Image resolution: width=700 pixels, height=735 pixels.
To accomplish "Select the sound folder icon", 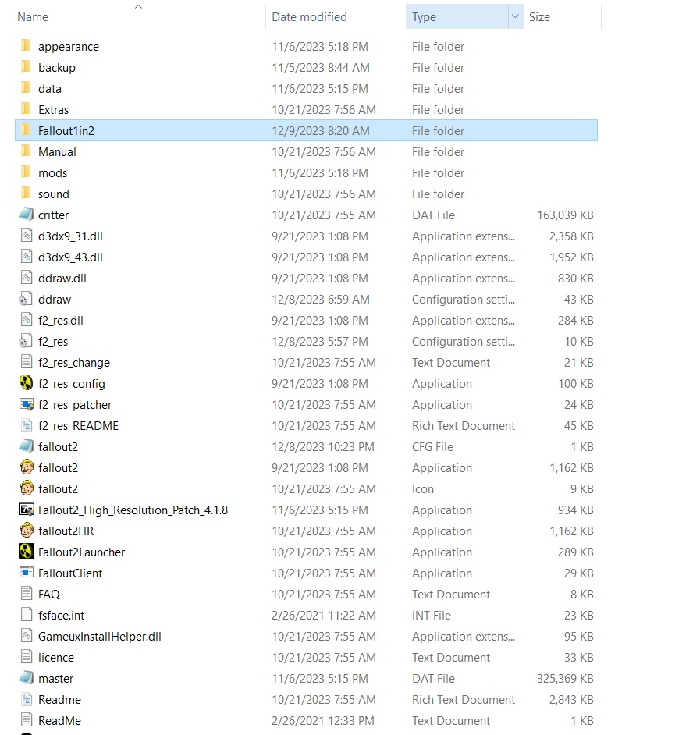I will (27, 194).
